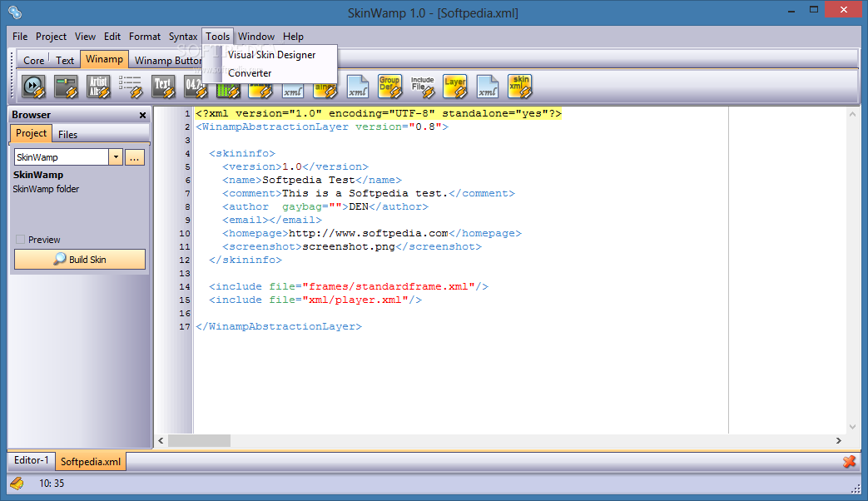Viewport: 868px width, 501px height.
Task: Open the SkinWamp project dropdown arrow
Action: click(116, 157)
